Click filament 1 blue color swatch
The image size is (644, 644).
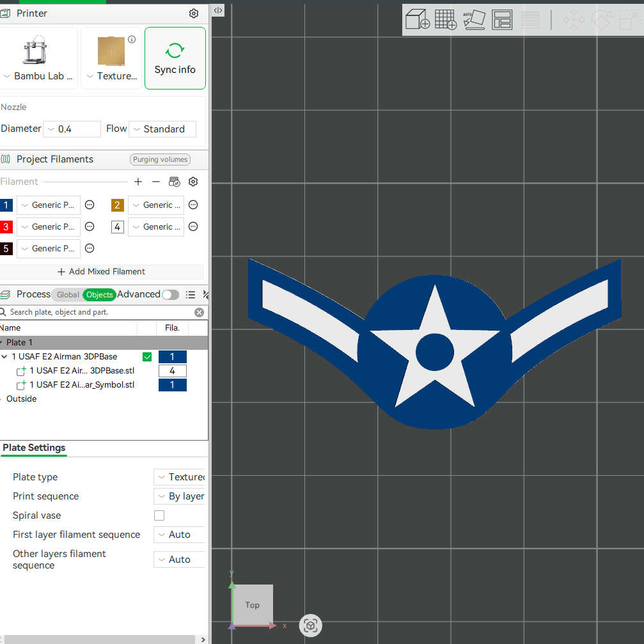click(x=6, y=205)
